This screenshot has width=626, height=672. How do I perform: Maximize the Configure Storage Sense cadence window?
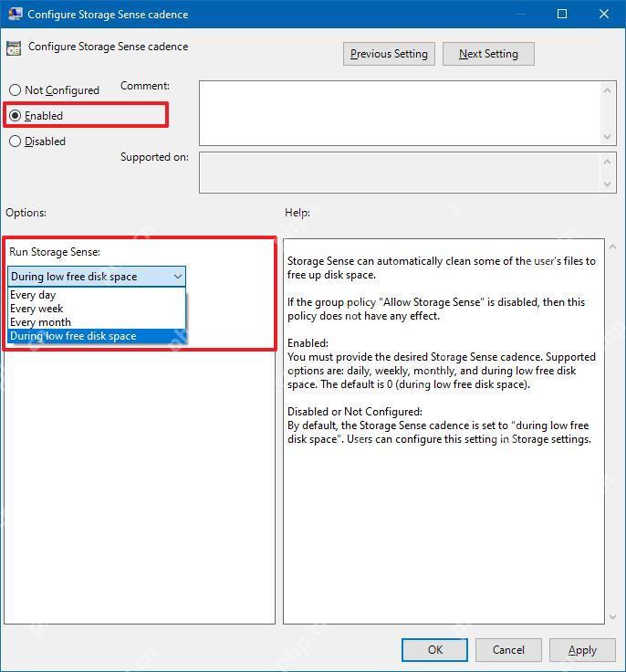(x=562, y=14)
